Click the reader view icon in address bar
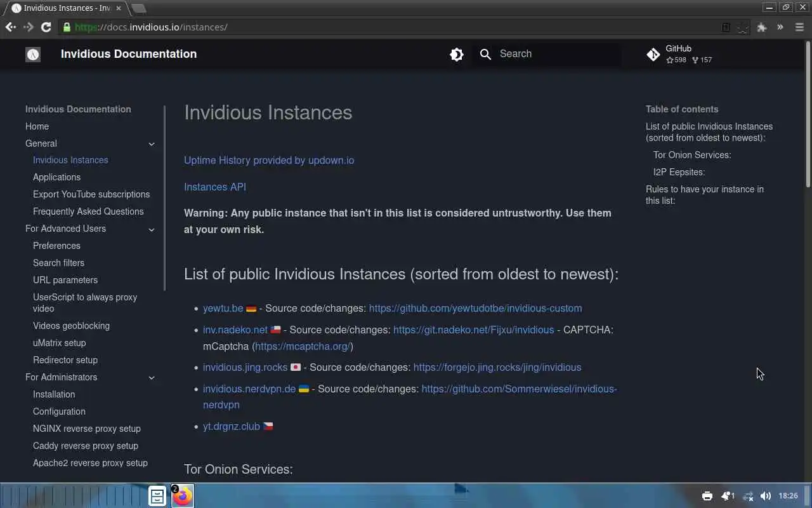The image size is (812, 508). tap(726, 27)
